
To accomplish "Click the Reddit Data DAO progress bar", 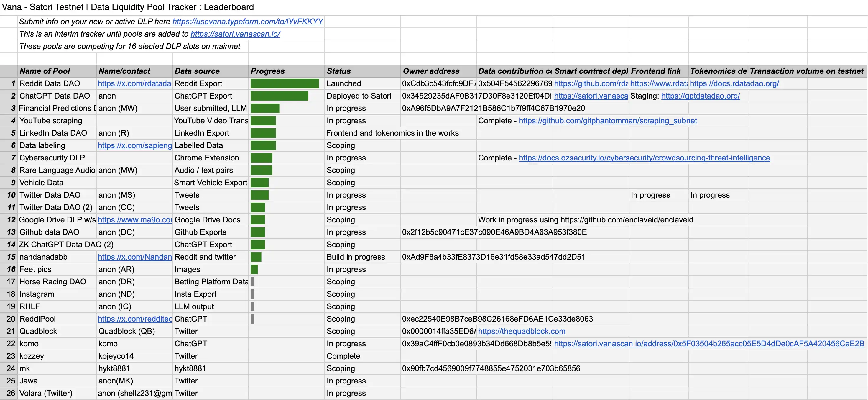I will 285,84.
